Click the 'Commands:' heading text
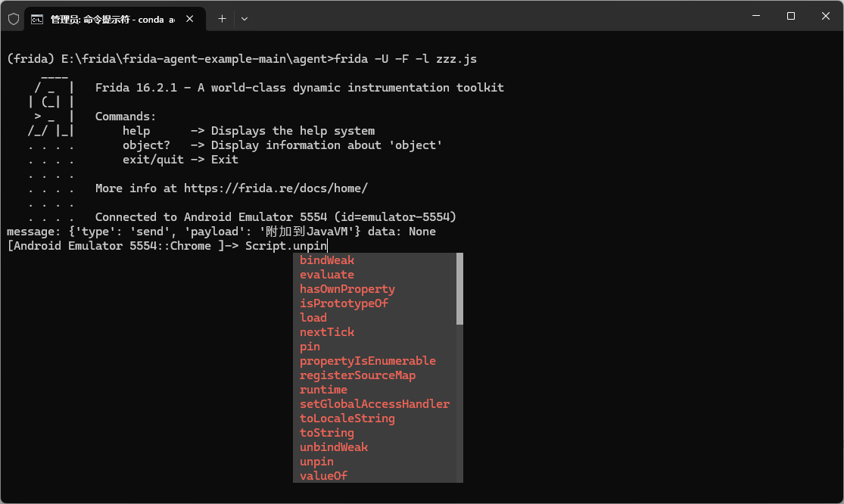Screen dimensions: 844x504 click(x=126, y=117)
